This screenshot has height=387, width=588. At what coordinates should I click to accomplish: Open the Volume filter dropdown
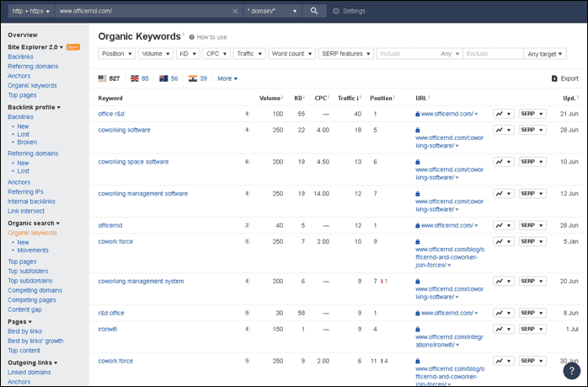point(156,54)
